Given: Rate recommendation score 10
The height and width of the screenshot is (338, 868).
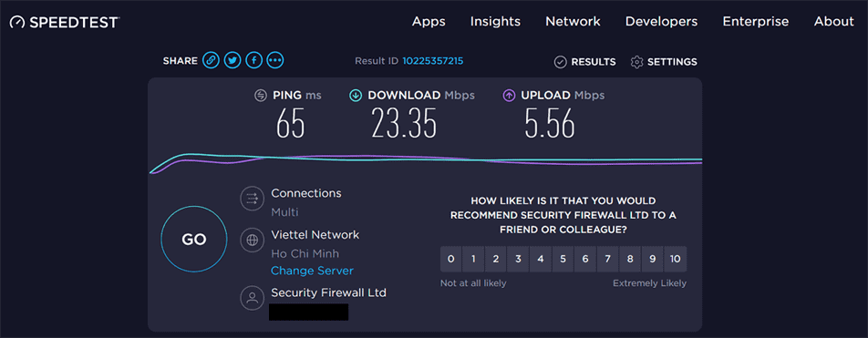Looking at the screenshot, I should tap(676, 259).
